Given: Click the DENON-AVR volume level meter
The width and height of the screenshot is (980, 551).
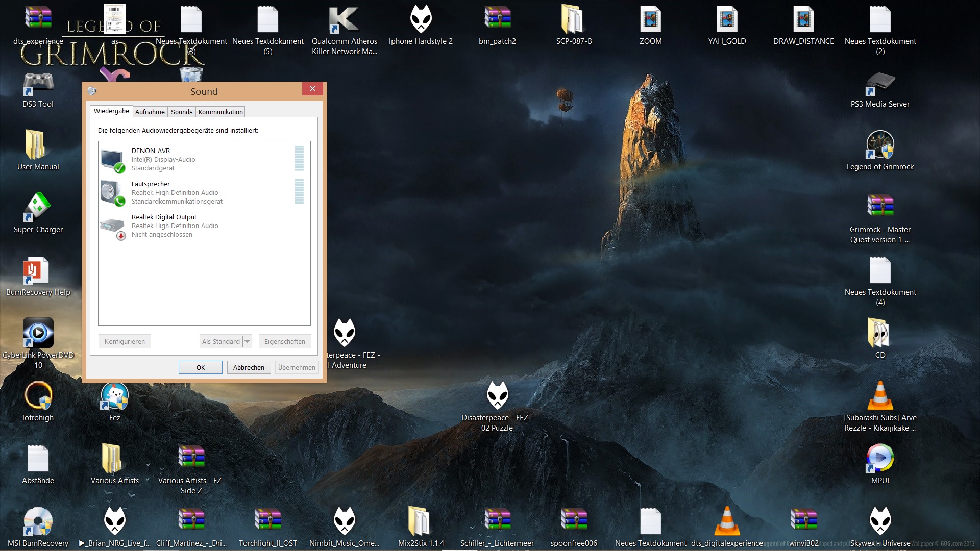Looking at the screenshot, I should coord(299,158).
